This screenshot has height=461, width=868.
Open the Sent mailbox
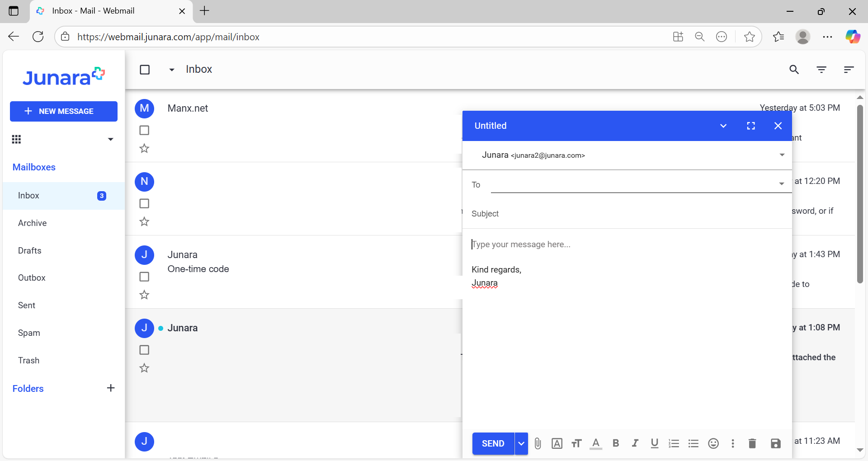64,306
